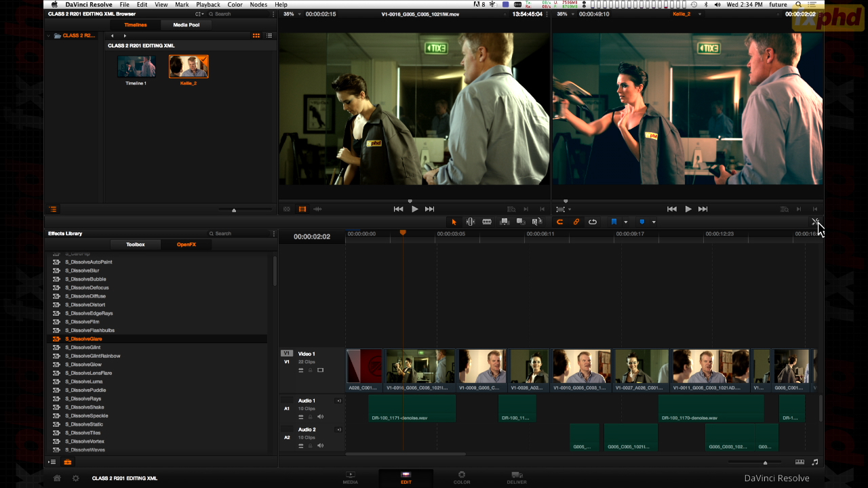This screenshot has height=488, width=868.
Task: Toggle audio/video linked selection chain icon
Action: (x=576, y=222)
